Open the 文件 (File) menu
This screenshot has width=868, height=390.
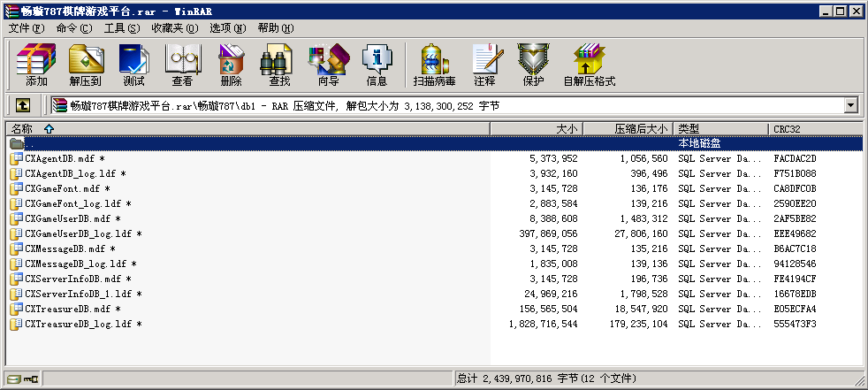pos(26,28)
